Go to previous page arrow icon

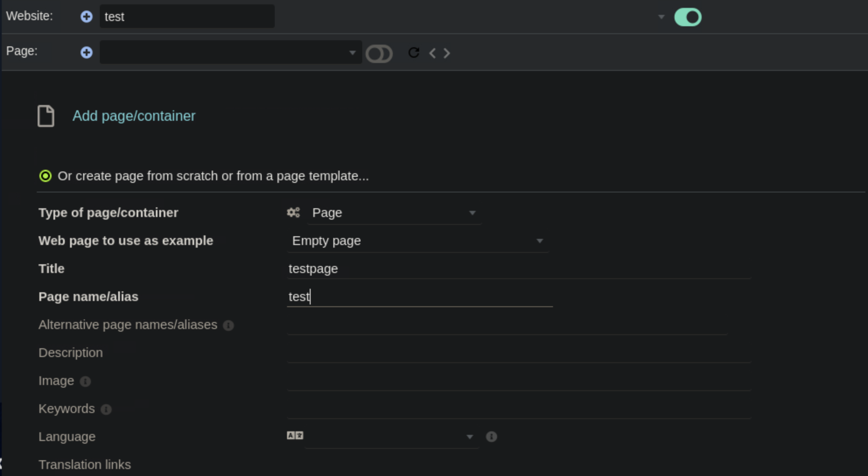point(433,53)
